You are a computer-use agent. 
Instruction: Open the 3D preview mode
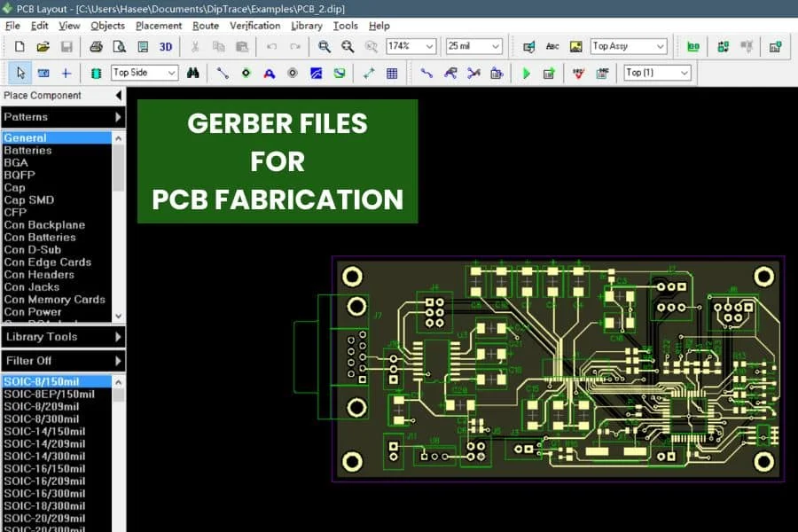(164, 45)
